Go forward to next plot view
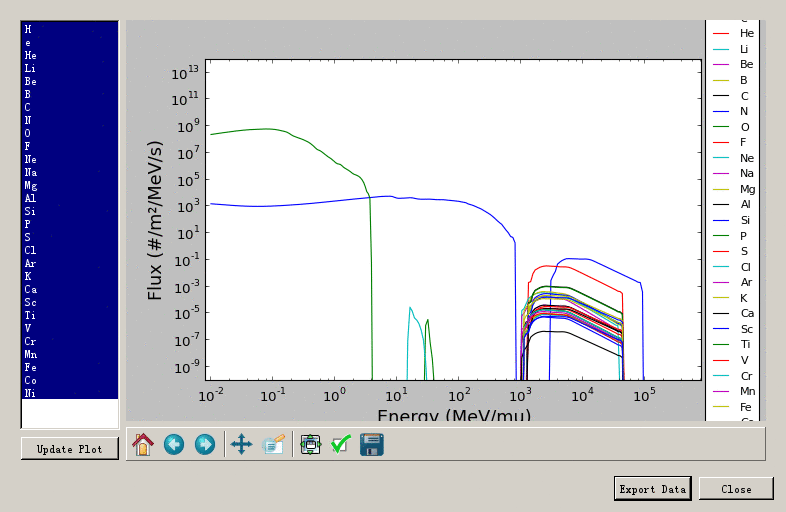The height and width of the screenshot is (512, 786). [x=205, y=444]
